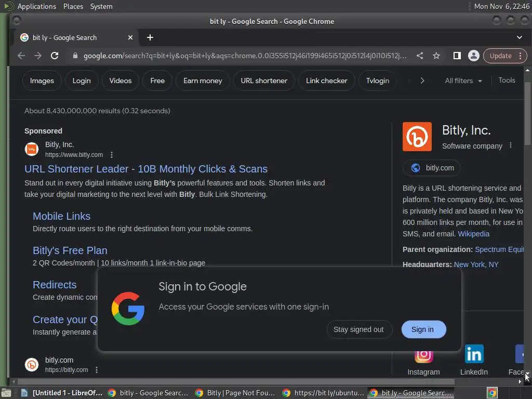This screenshot has height=399, width=532.
Task: Select the Videos filter chip
Action: [x=121, y=81]
